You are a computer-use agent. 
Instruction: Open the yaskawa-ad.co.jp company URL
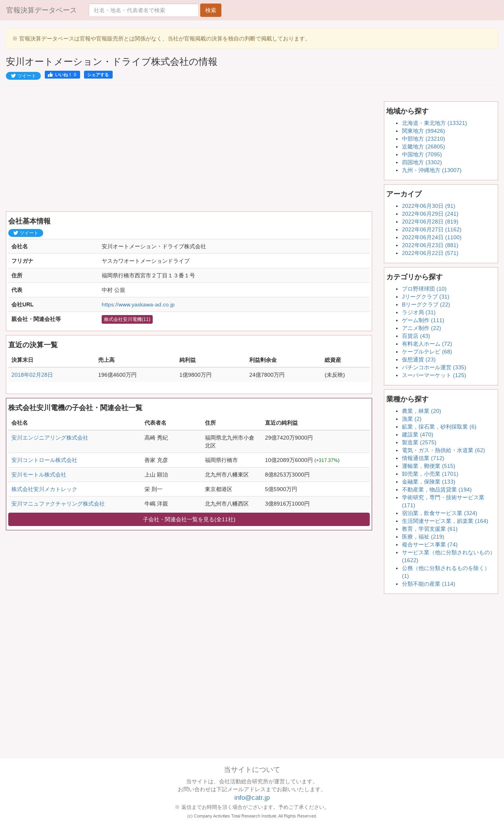click(138, 304)
